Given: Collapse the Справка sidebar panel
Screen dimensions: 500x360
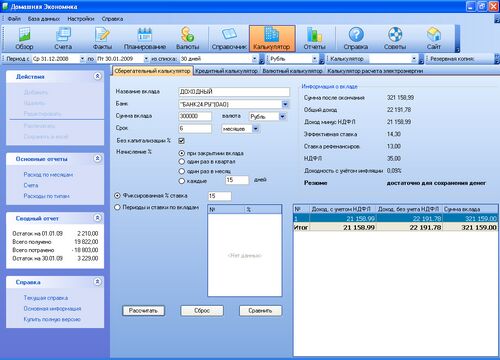Looking at the screenshot, I should click(97, 282).
